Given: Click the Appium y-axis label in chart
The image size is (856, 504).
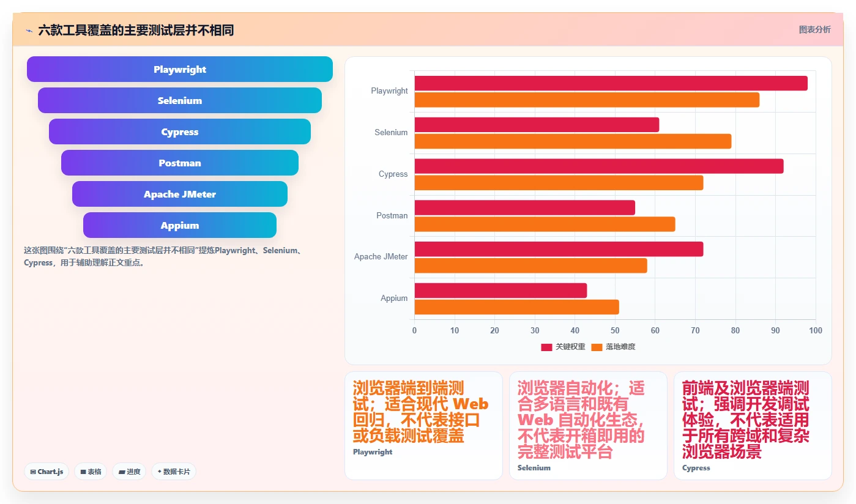Looking at the screenshot, I should point(394,298).
